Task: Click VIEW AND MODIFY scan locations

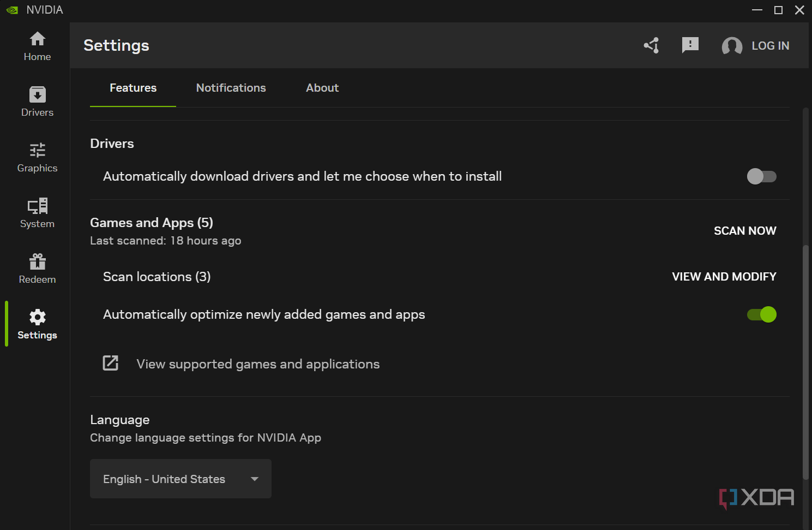Action: pos(724,277)
